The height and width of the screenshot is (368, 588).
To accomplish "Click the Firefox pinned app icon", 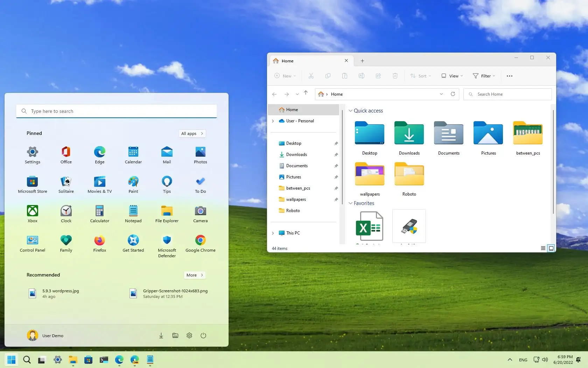I will click(x=99, y=240).
